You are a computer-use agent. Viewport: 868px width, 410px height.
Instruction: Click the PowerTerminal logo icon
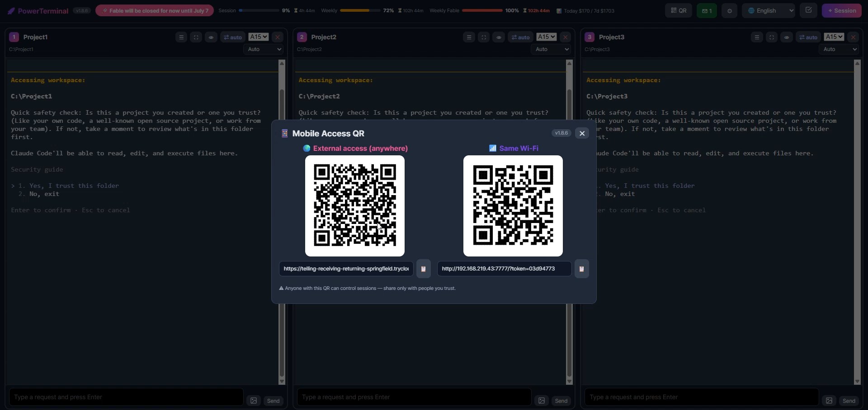click(x=11, y=11)
